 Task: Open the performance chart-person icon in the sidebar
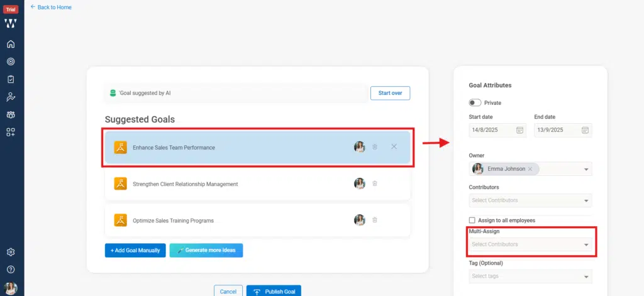[x=11, y=97]
